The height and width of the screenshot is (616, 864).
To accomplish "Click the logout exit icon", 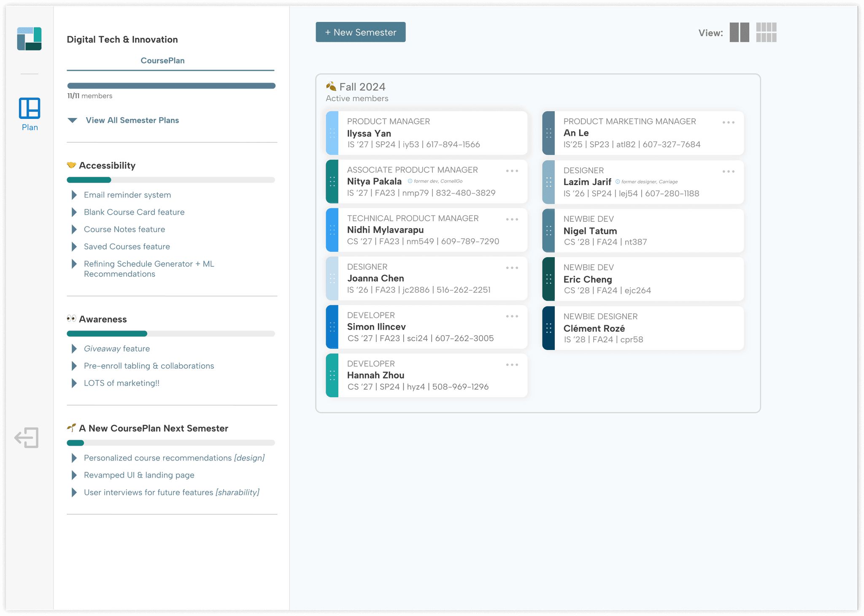I will [27, 437].
